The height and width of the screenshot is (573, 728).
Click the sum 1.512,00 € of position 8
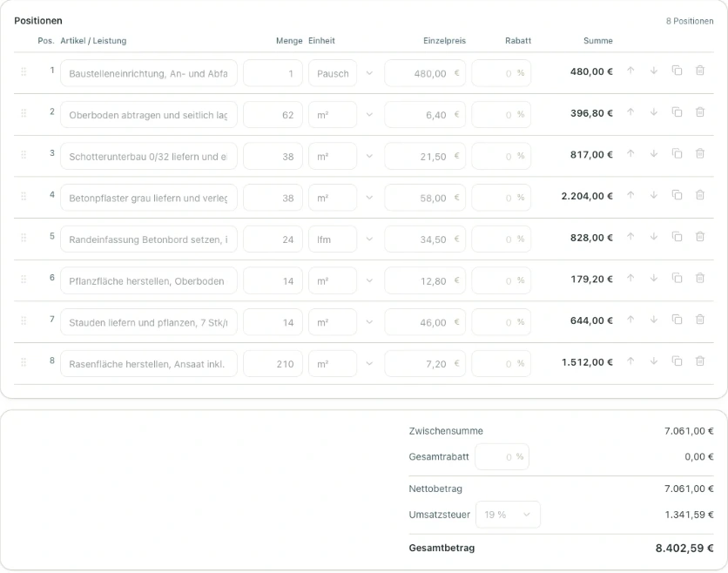pyautogui.click(x=587, y=362)
